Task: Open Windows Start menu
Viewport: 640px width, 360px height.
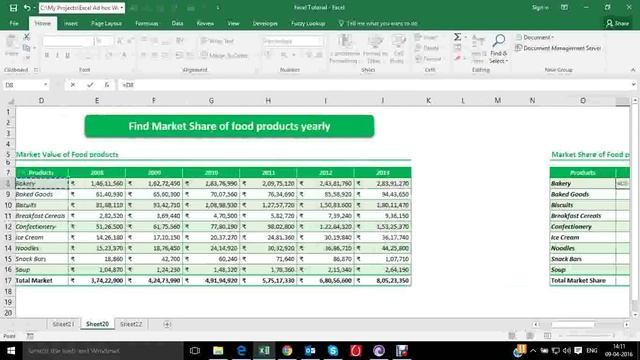Action: (11, 351)
